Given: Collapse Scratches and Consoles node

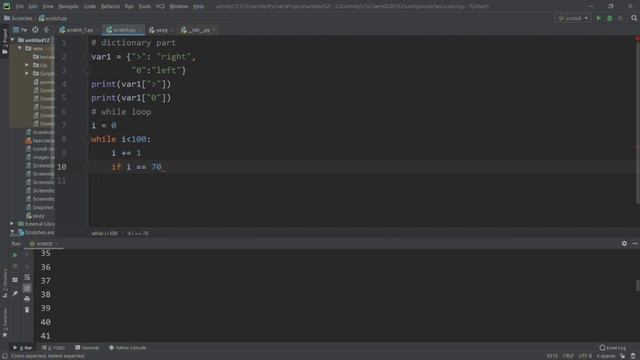Looking at the screenshot, I should [12, 232].
